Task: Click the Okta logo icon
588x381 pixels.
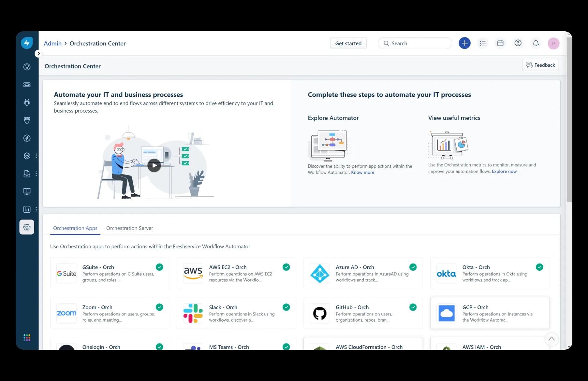Action: [x=447, y=273]
